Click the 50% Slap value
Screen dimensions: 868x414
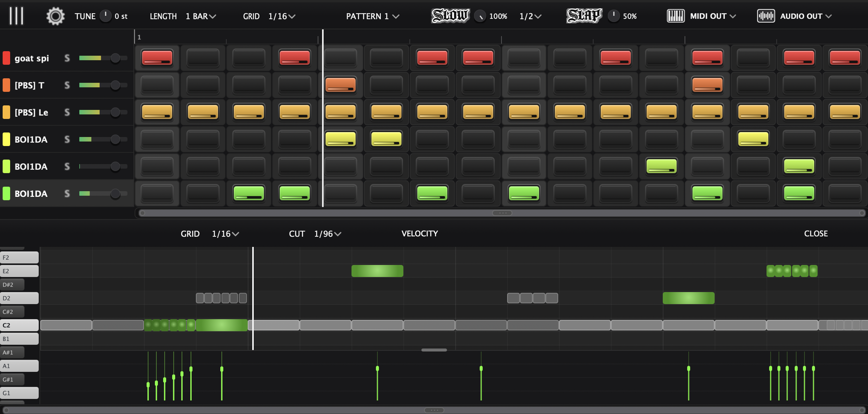point(630,16)
